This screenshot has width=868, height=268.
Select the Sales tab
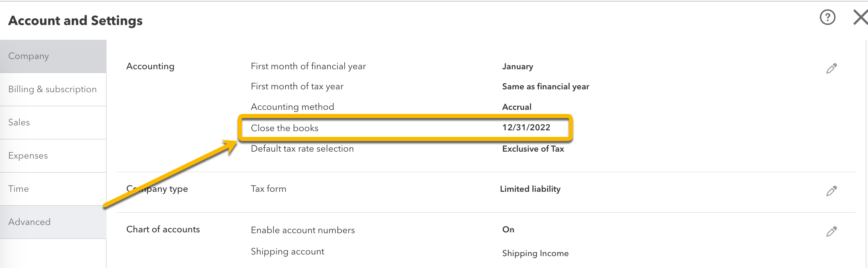pos(53,123)
